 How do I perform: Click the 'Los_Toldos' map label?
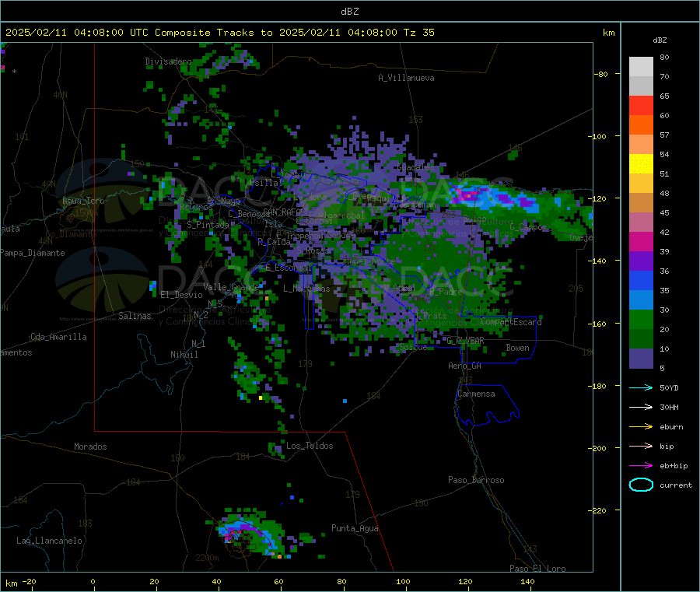click(x=310, y=446)
